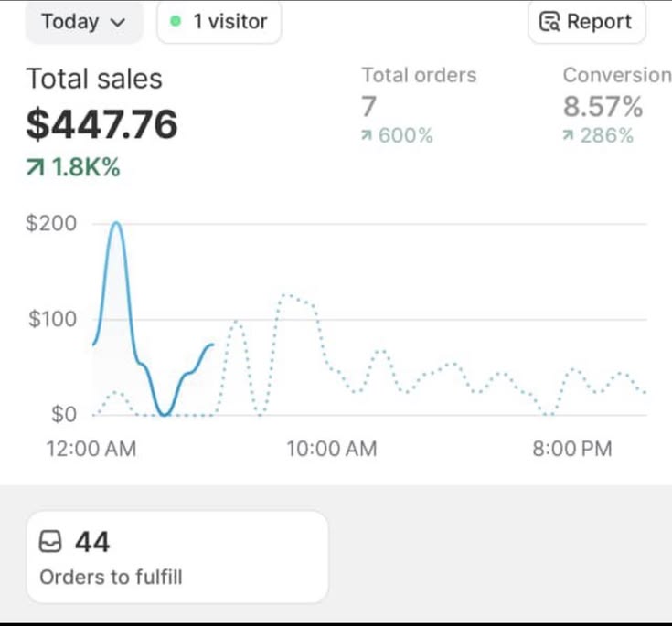
Task: Click the report magnifier icon
Action: coord(549,21)
